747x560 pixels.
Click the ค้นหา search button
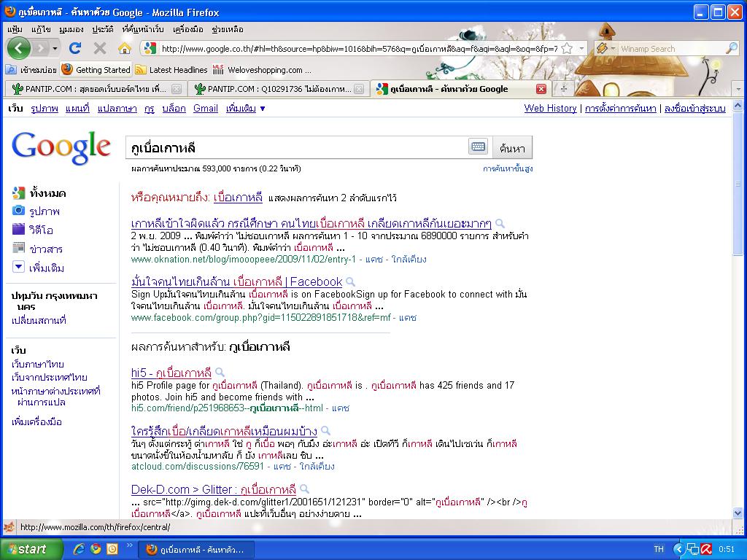point(512,147)
